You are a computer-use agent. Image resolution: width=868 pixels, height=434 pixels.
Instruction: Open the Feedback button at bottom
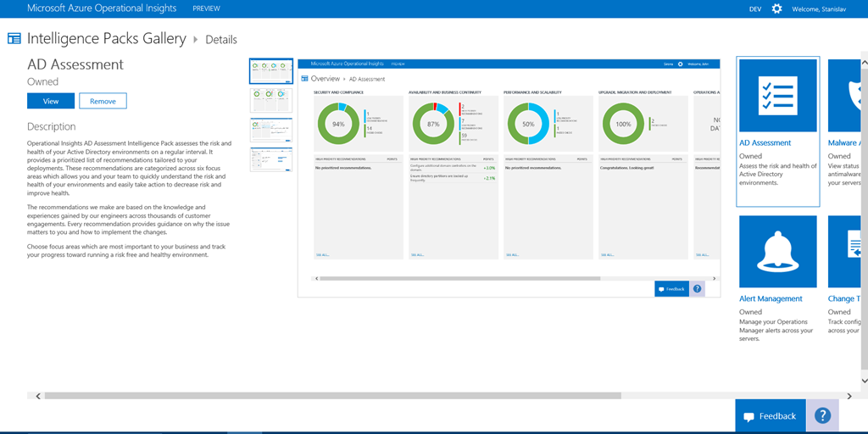point(770,416)
